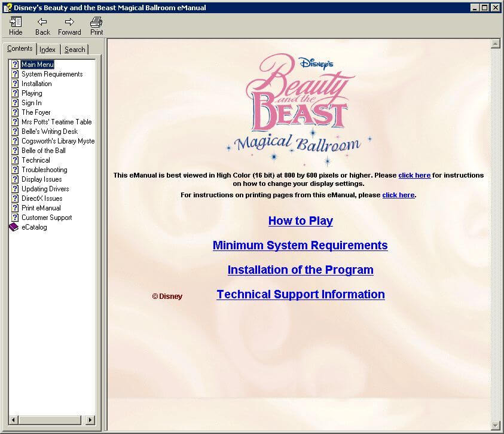Select the Sign In topic

pyautogui.click(x=32, y=103)
